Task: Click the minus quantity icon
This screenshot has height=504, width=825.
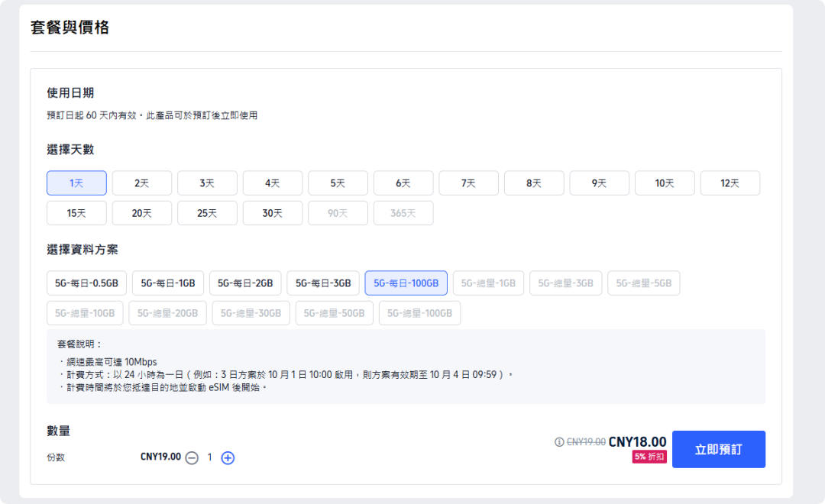Action: tap(192, 457)
